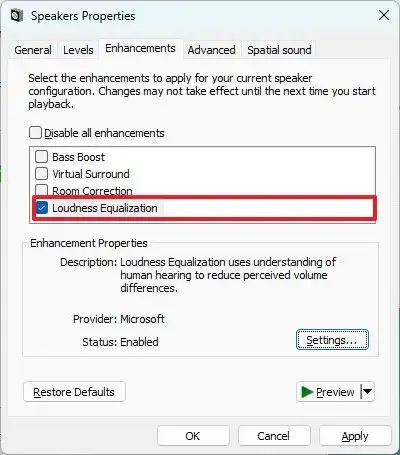Viewport: 400px width, 455px height.
Task: Click Apply to save enhancements
Action: (x=355, y=436)
